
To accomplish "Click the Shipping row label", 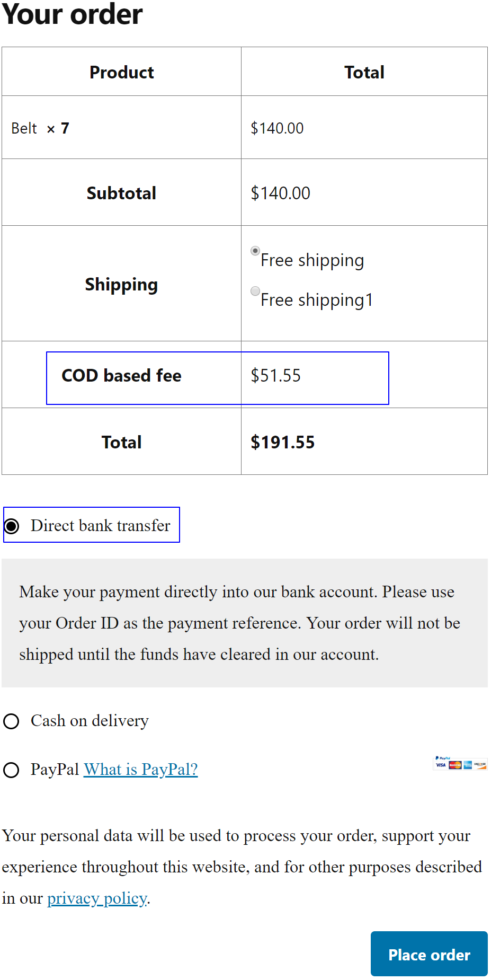I will [x=121, y=284].
